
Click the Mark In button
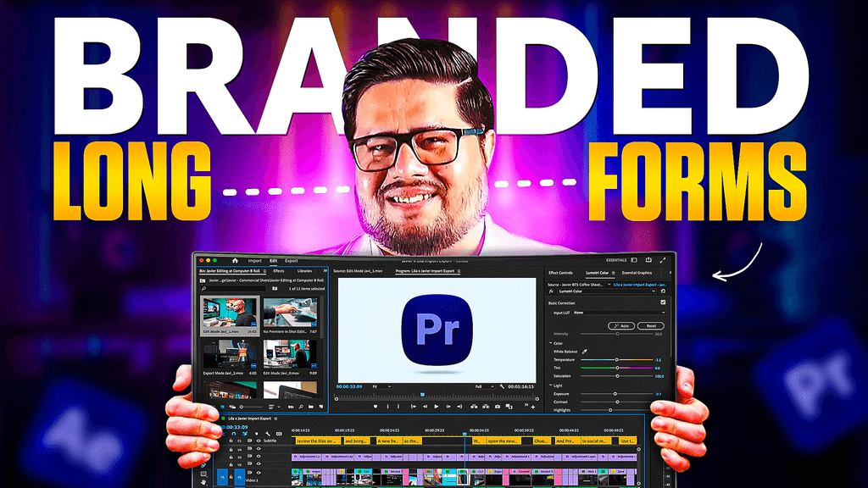point(387,407)
